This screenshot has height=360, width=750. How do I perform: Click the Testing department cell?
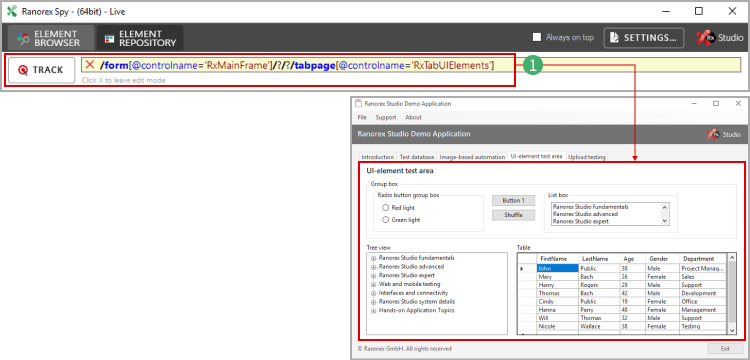point(703,326)
